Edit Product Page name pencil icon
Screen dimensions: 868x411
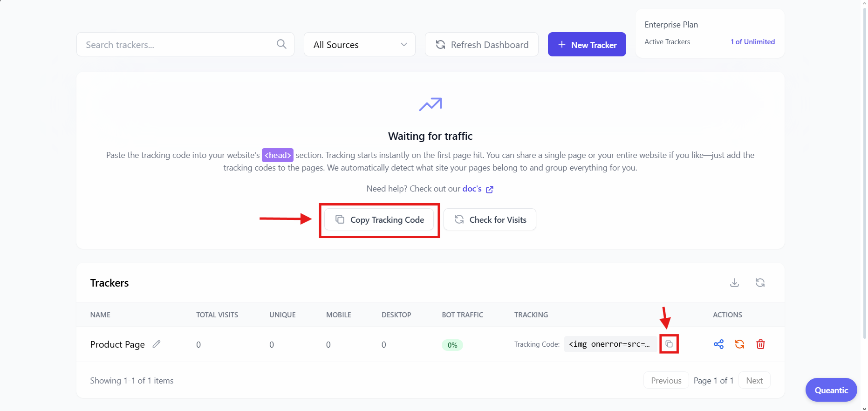coord(157,344)
